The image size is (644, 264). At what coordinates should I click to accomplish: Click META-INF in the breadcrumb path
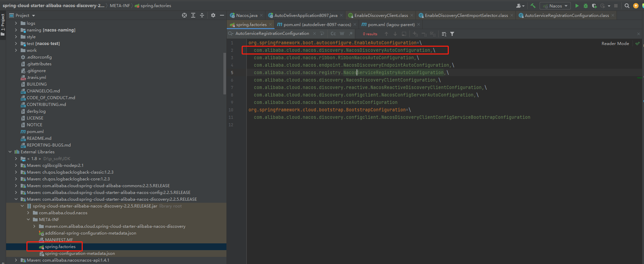point(120,6)
